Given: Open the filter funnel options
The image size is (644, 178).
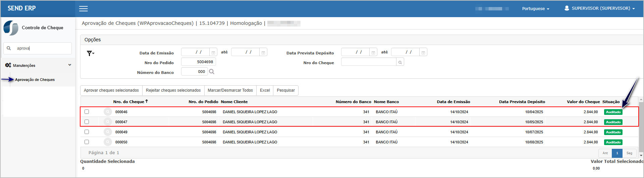Looking at the screenshot, I should [90, 53].
